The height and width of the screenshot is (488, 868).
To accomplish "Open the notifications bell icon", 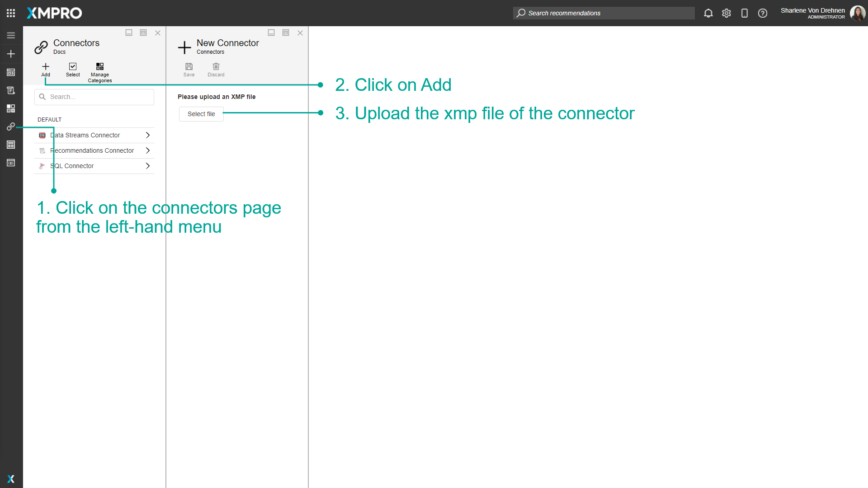I will pyautogui.click(x=708, y=13).
